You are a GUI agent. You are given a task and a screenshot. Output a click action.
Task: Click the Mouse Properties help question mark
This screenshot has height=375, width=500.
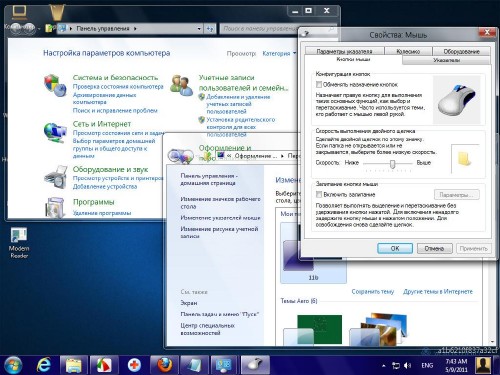306,34
